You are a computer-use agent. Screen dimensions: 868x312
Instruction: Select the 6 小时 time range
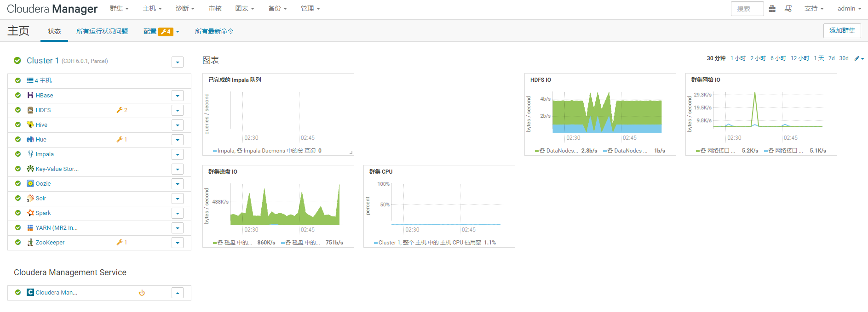click(x=778, y=58)
